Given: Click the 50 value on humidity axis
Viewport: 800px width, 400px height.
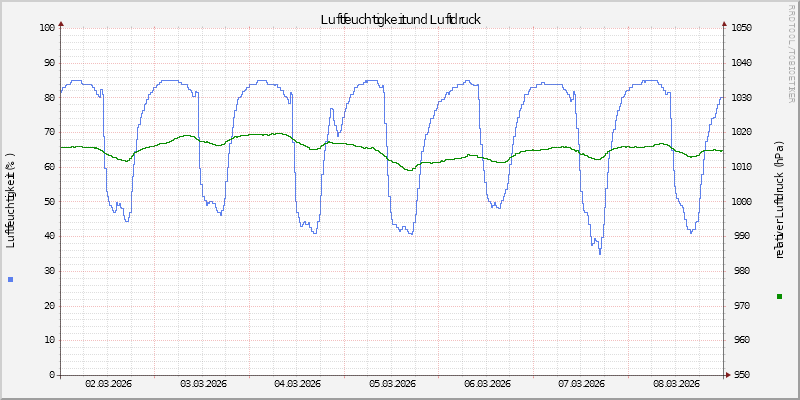Looking at the screenshot, I should click(49, 202).
